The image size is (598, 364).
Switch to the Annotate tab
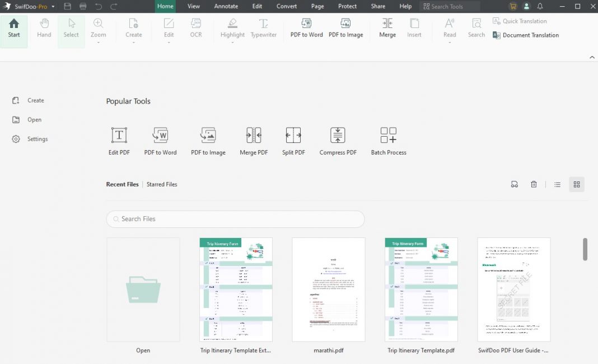226,6
